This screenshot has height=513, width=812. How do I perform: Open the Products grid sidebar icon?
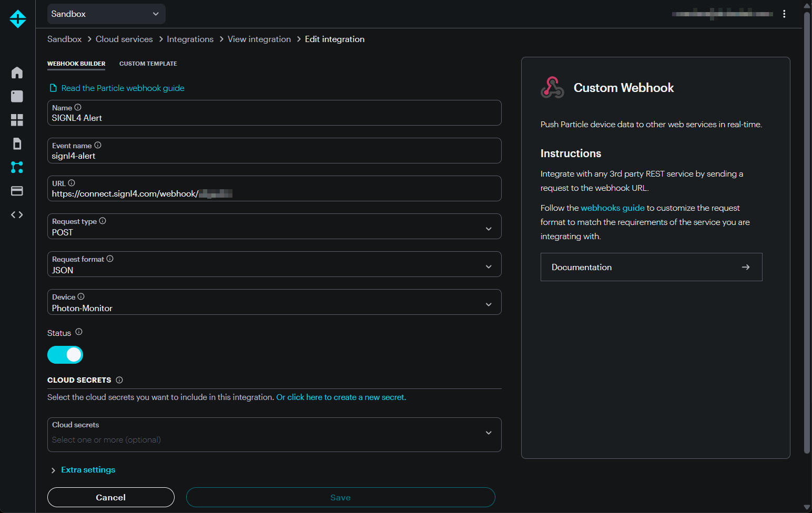(17, 120)
